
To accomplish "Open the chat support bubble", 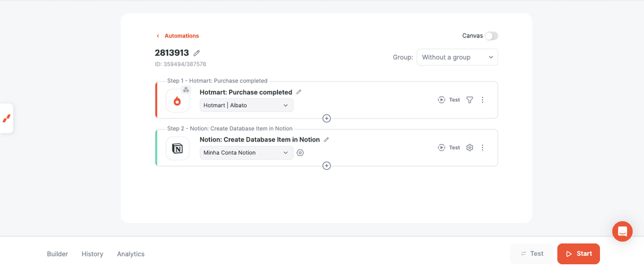I will tap(623, 232).
